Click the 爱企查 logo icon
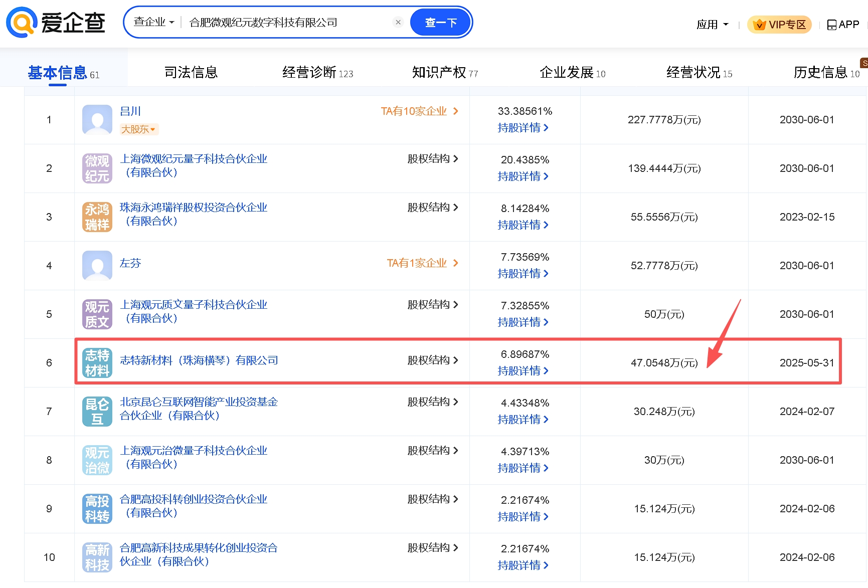This screenshot has height=588, width=868. coord(22,22)
